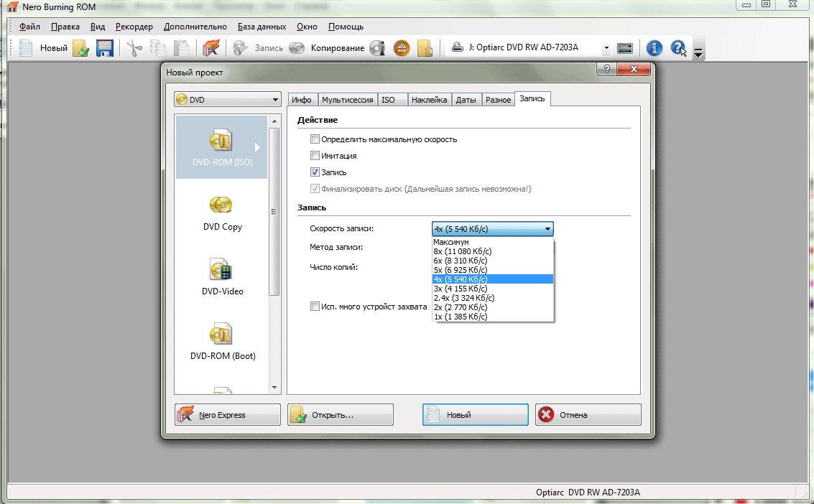Enable Исп. много устройств захвата checkbox
This screenshot has height=504, width=814.
[x=315, y=307]
